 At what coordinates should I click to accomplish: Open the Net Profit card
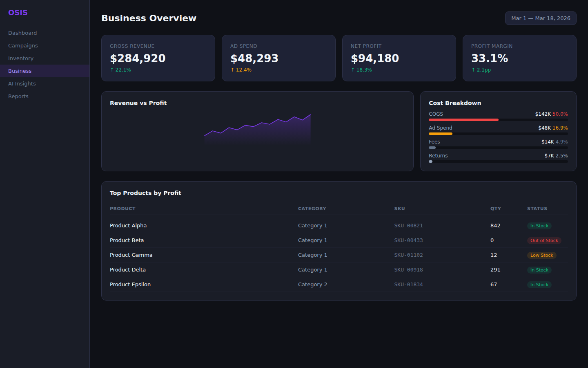click(399, 58)
